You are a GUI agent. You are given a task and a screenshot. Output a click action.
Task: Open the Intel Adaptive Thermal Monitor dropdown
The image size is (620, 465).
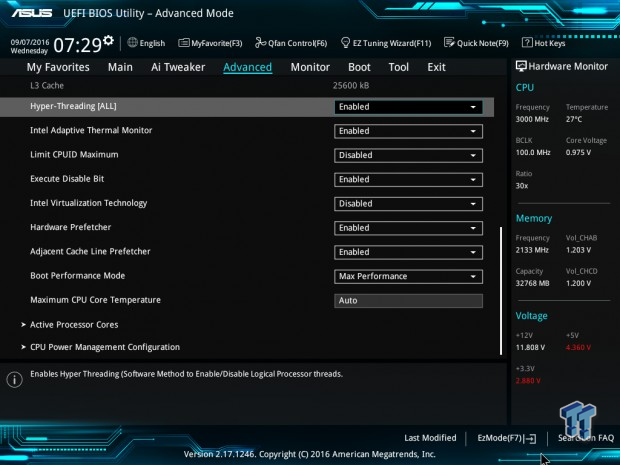tap(408, 131)
